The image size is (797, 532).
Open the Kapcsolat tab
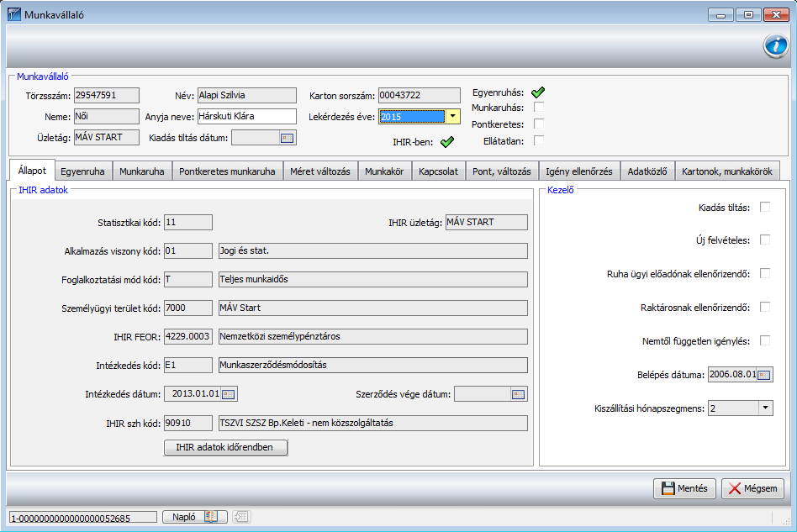pos(438,171)
